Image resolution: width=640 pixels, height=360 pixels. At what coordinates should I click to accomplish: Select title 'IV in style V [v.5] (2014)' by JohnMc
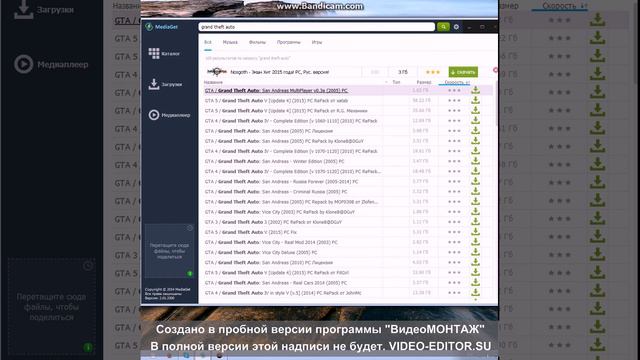283,293
